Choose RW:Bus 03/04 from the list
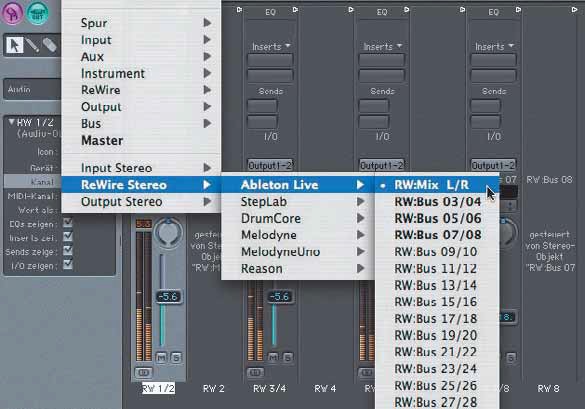 click(x=437, y=202)
